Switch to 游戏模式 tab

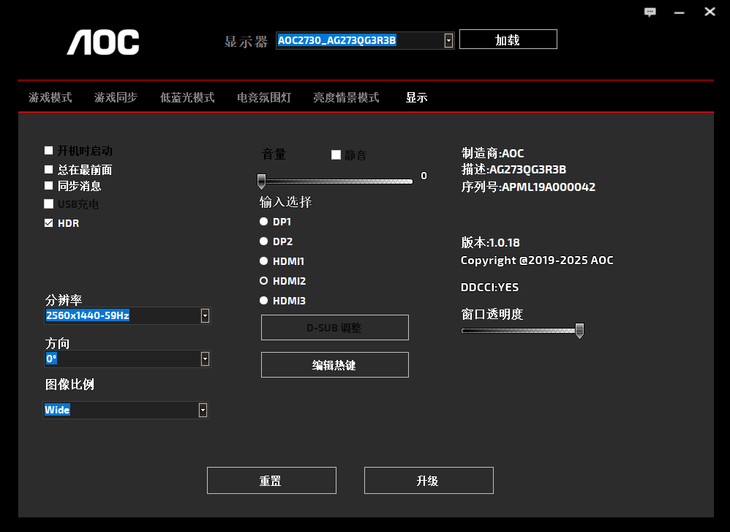point(50,97)
